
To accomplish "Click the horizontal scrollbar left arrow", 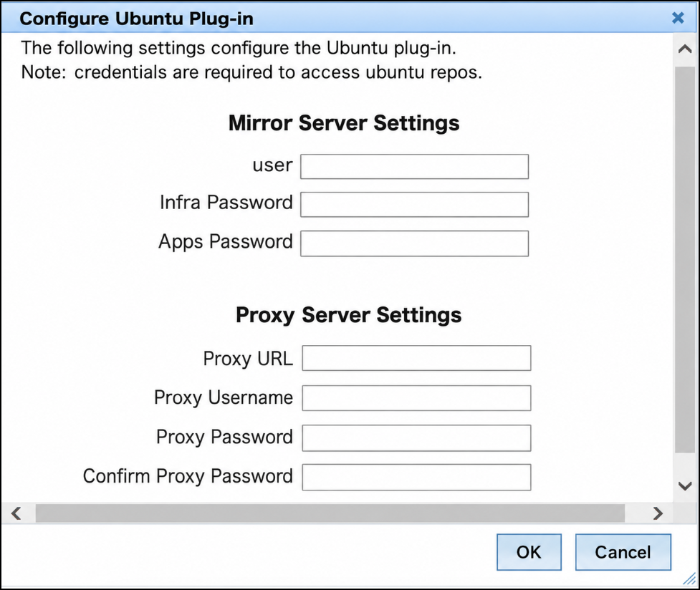I will coord(16,513).
